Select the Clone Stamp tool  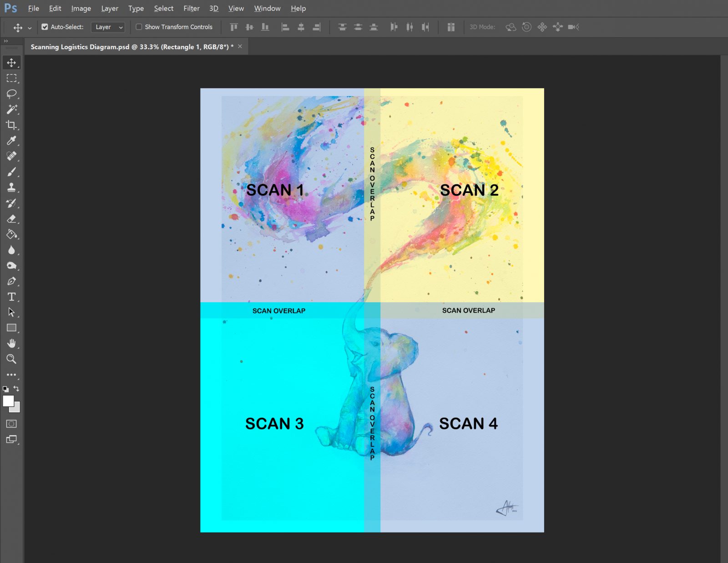(11, 187)
